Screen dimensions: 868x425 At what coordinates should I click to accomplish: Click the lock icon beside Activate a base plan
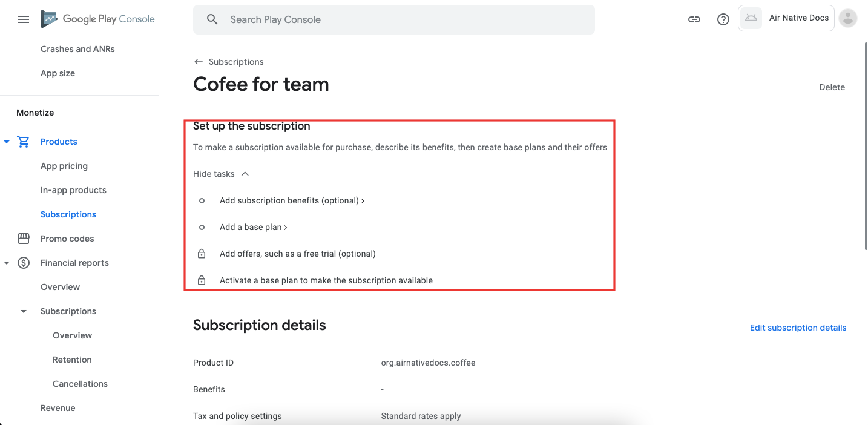pyautogui.click(x=202, y=280)
